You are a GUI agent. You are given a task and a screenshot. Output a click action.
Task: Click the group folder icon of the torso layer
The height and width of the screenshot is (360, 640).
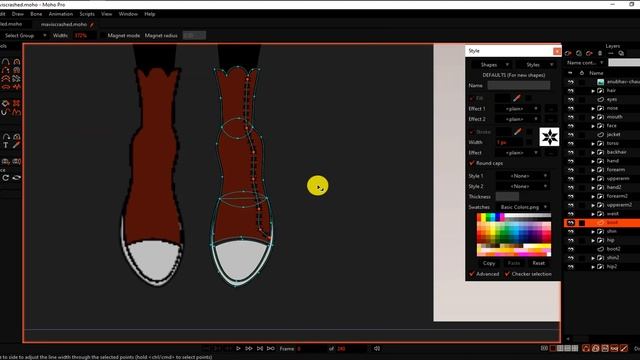[600, 143]
